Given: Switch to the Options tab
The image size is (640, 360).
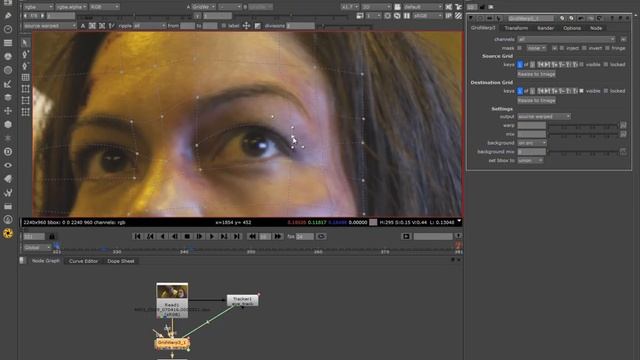Looking at the screenshot, I should (572, 28).
